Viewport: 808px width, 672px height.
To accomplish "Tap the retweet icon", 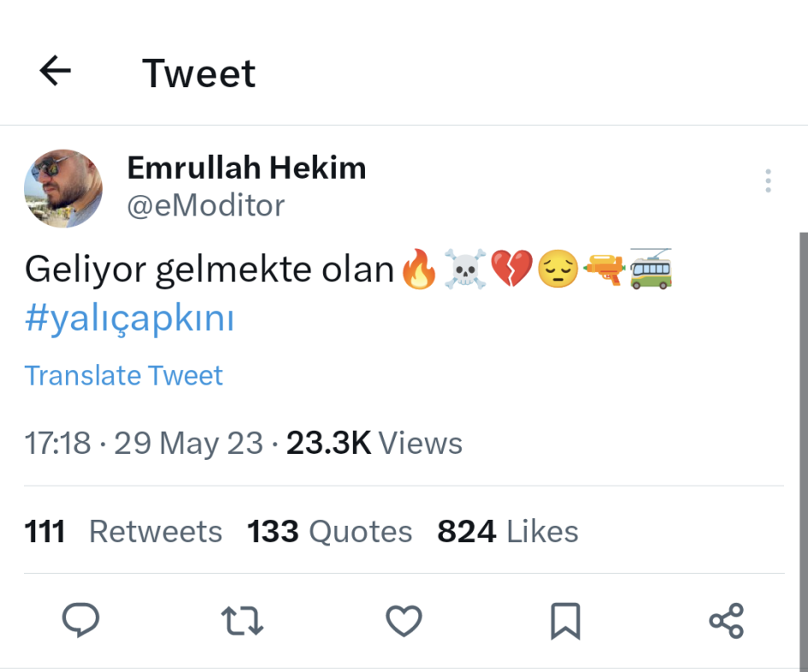I will (x=242, y=621).
